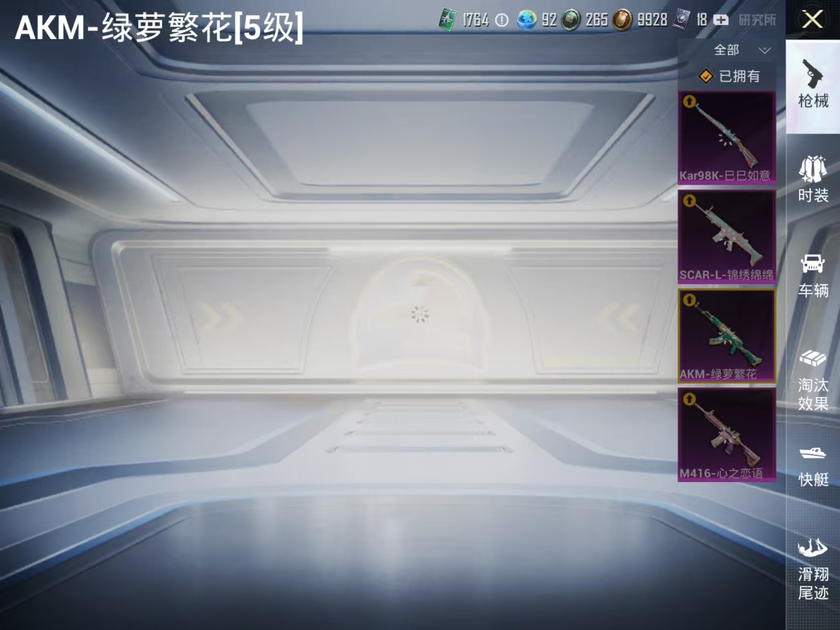Open the 淘汰效果 elimination effects category
The width and height of the screenshot is (840, 630).
click(x=813, y=380)
